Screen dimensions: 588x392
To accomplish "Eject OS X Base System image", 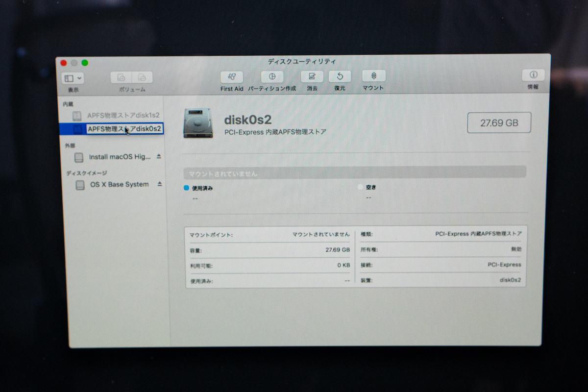I will (160, 184).
